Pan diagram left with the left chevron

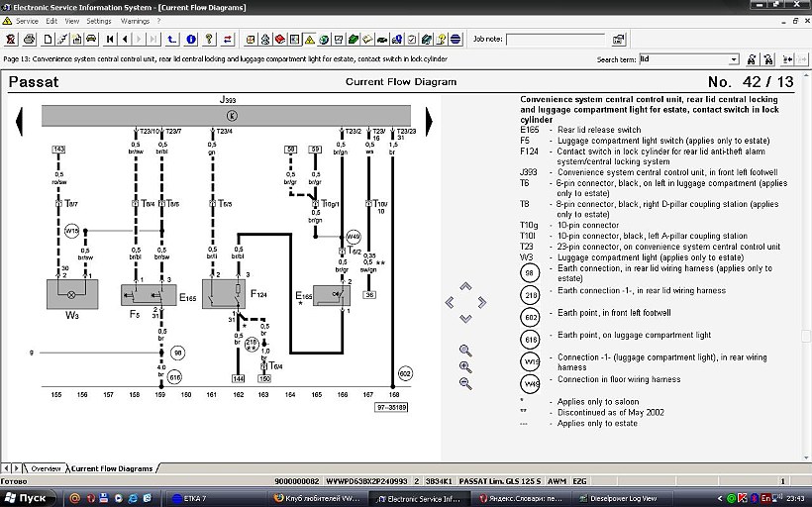449,302
